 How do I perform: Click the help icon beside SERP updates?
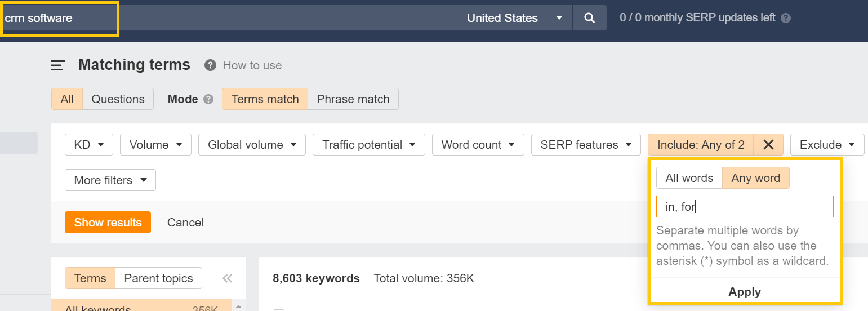786,18
